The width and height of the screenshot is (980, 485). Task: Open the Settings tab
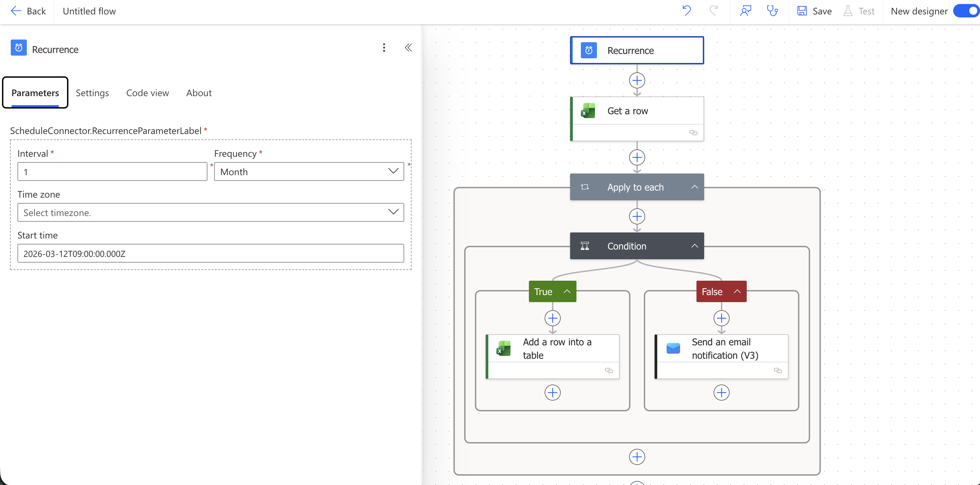coord(92,93)
